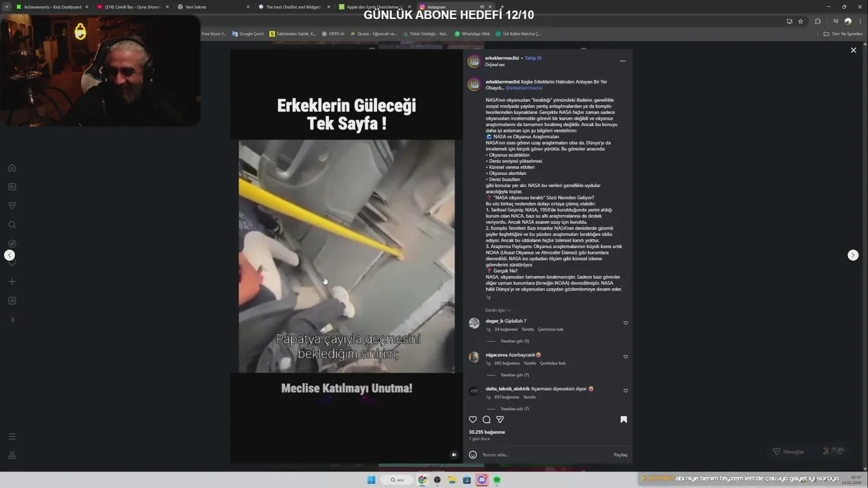Open a new browser tab with plus
This screenshot has width=868, height=488.
coord(502,7)
